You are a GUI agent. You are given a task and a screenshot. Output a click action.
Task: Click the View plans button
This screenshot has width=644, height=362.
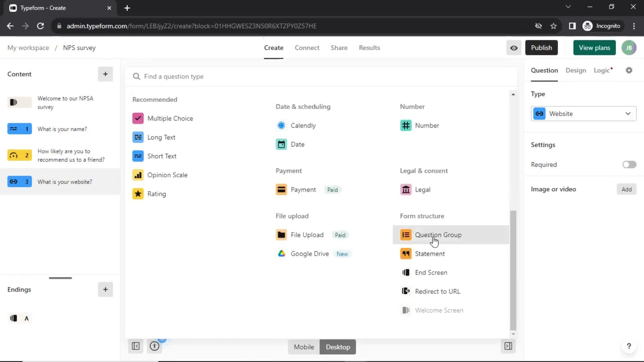pos(594,48)
